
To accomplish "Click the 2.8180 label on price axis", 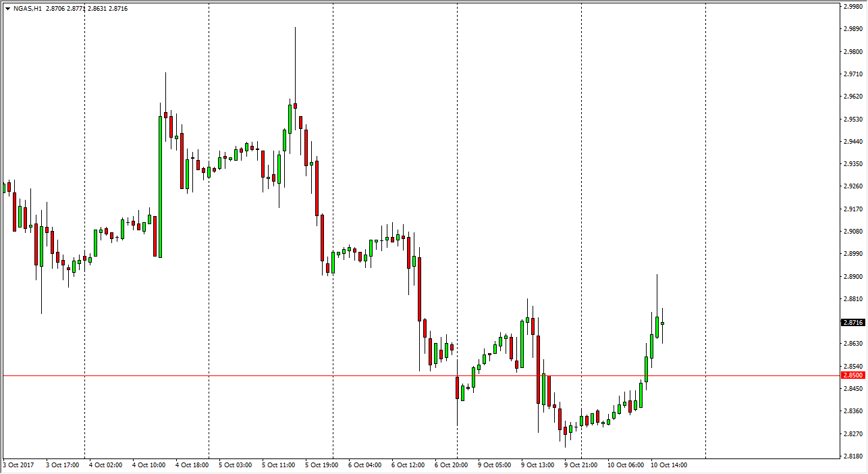I will click(x=852, y=456).
